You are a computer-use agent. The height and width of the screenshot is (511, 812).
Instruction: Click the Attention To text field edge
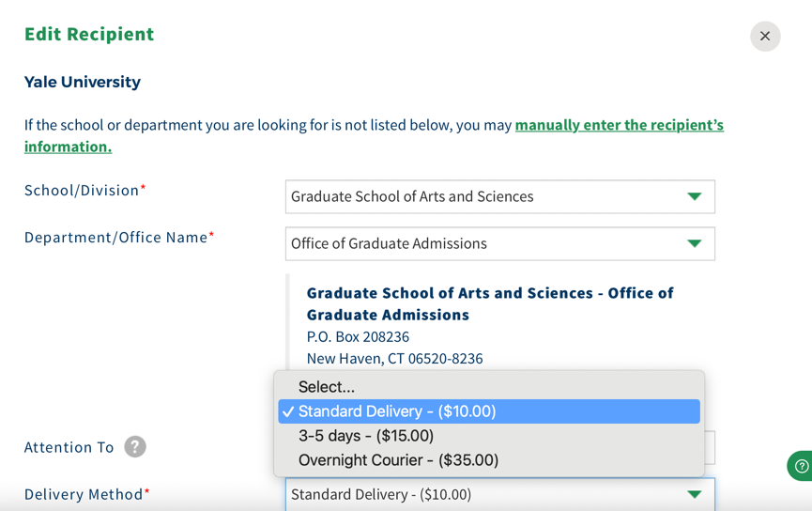click(711, 447)
